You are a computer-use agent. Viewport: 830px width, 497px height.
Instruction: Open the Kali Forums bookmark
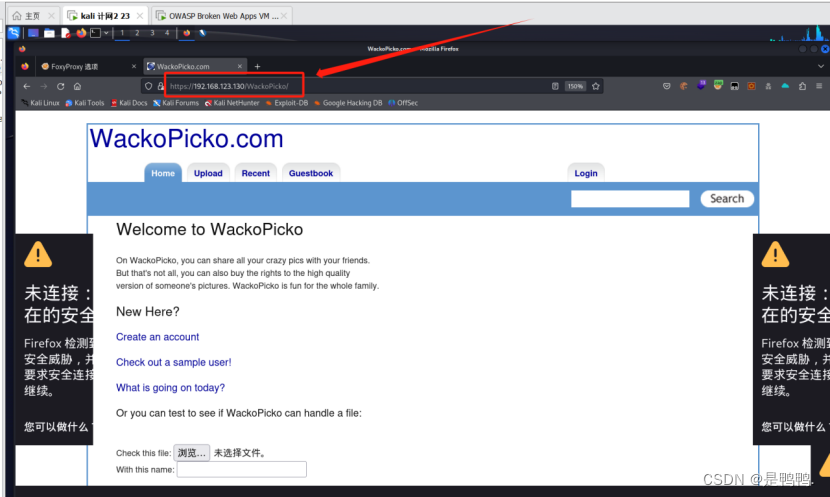(176, 103)
